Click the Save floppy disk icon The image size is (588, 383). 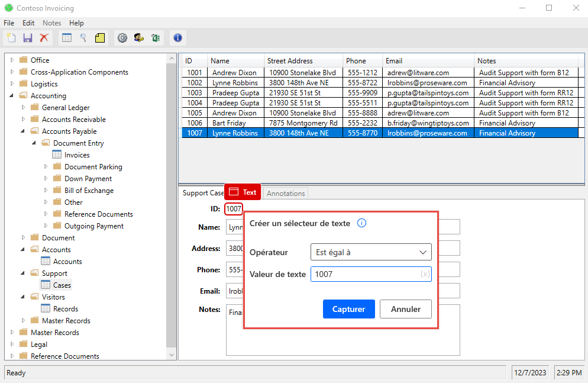(28, 38)
